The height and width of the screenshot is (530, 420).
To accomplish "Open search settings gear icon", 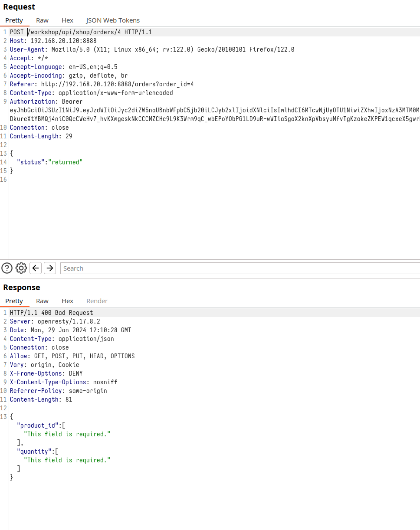I will pos(21,268).
